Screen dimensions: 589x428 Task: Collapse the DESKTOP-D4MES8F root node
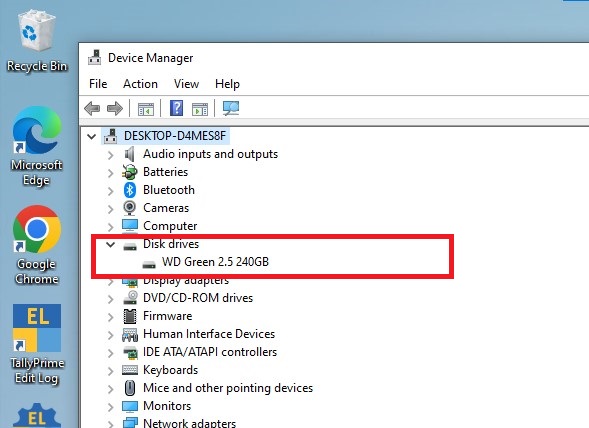point(92,136)
